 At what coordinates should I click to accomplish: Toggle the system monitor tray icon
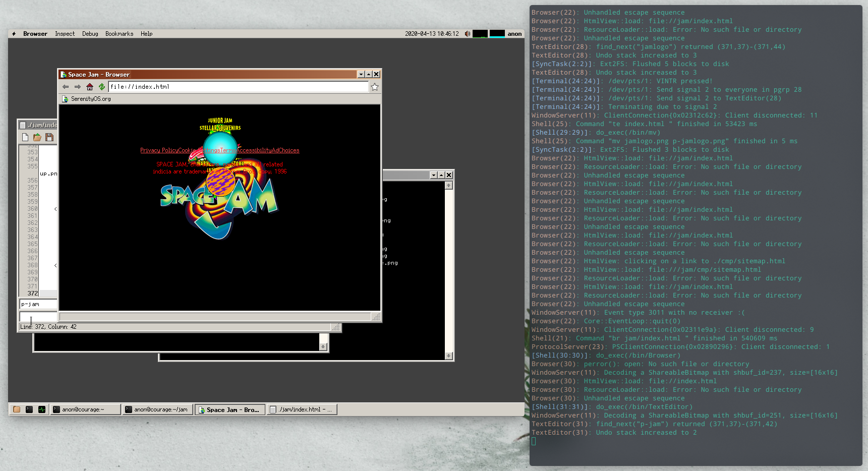(480, 34)
